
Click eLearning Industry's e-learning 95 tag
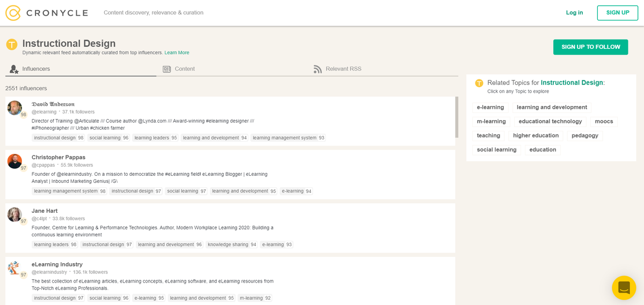(149, 298)
